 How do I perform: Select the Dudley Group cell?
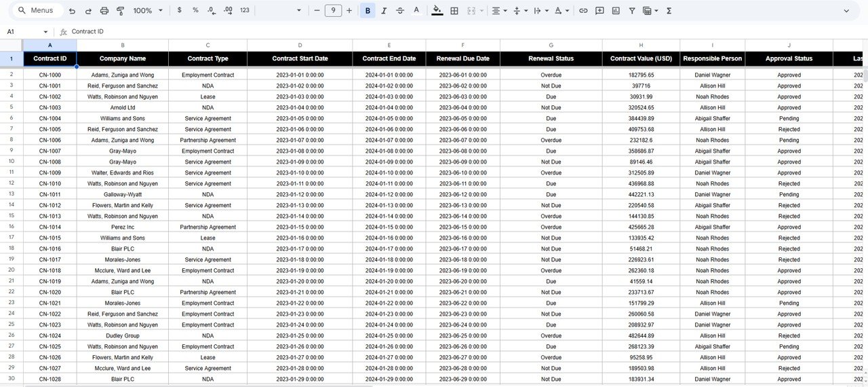(x=123, y=336)
